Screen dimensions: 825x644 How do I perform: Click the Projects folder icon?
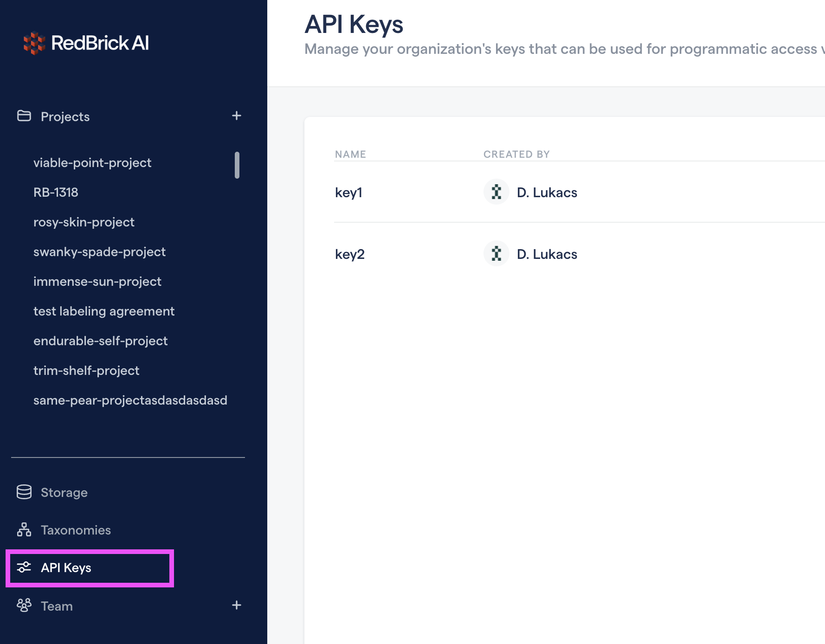tap(24, 116)
